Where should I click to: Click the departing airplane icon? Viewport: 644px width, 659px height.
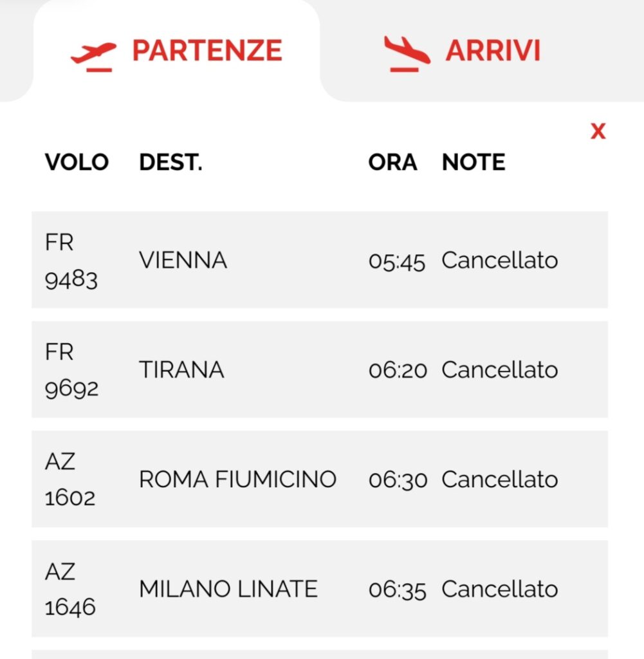(x=94, y=57)
